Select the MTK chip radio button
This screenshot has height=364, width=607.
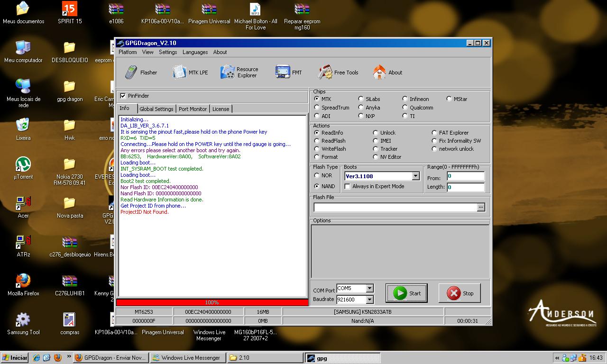click(x=317, y=99)
